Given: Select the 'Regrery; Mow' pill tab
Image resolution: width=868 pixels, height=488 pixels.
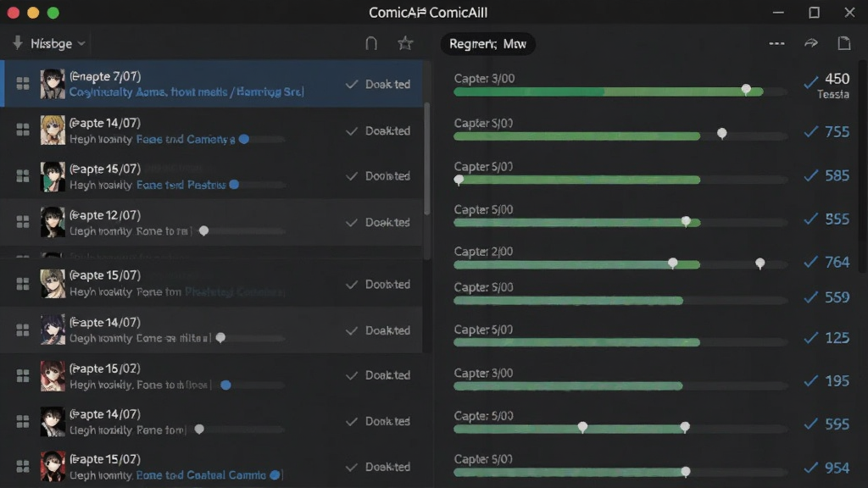Looking at the screenshot, I should point(487,44).
